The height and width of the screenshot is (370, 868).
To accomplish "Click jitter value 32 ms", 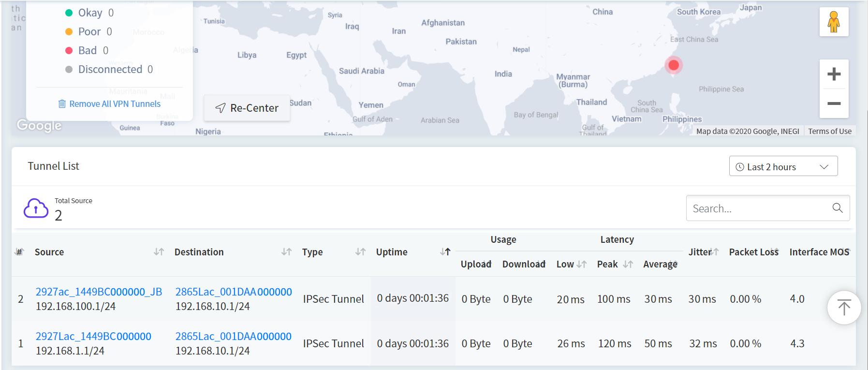I will (x=703, y=343).
